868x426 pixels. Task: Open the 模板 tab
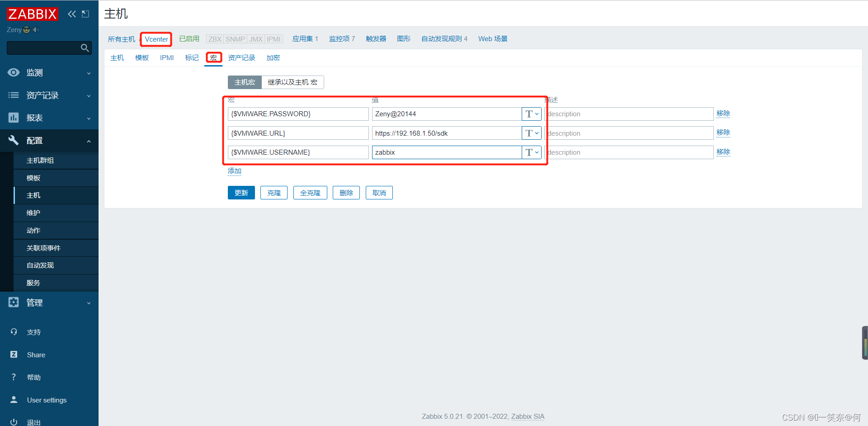click(142, 58)
